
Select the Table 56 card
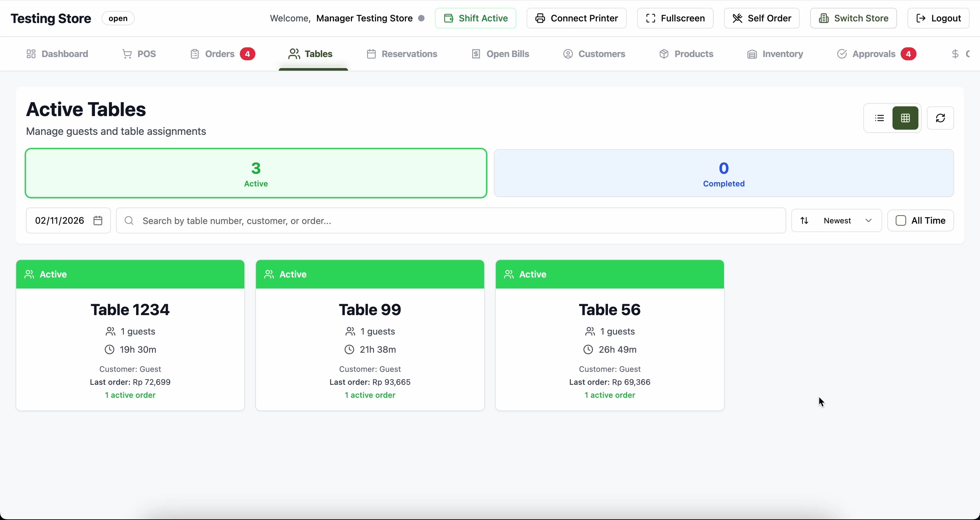[x=609, y=335]
